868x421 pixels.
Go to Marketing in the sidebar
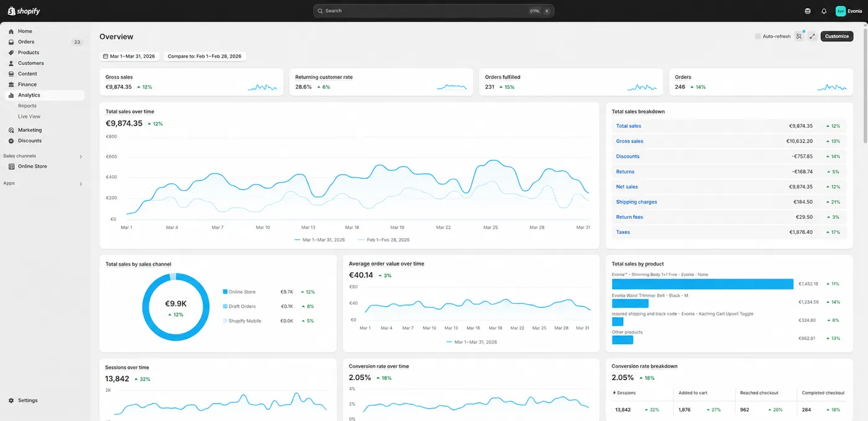pos(30,130)
